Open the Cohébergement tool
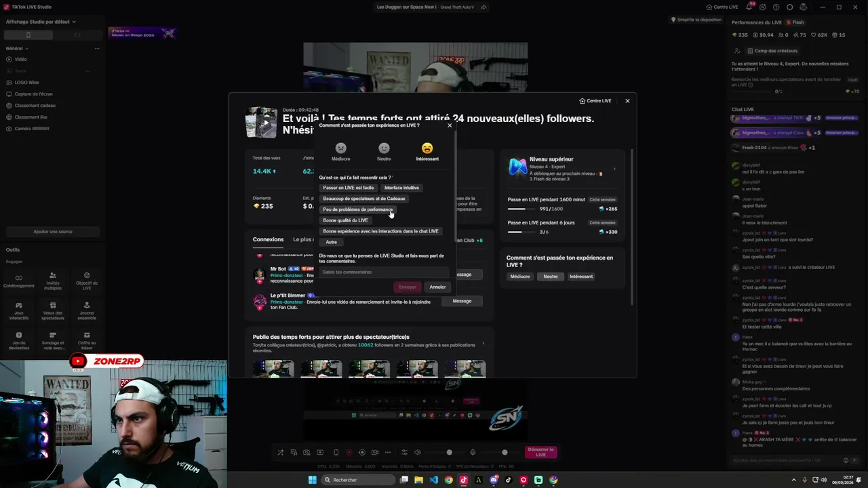The image size is (868, 488). click(19, 281)
